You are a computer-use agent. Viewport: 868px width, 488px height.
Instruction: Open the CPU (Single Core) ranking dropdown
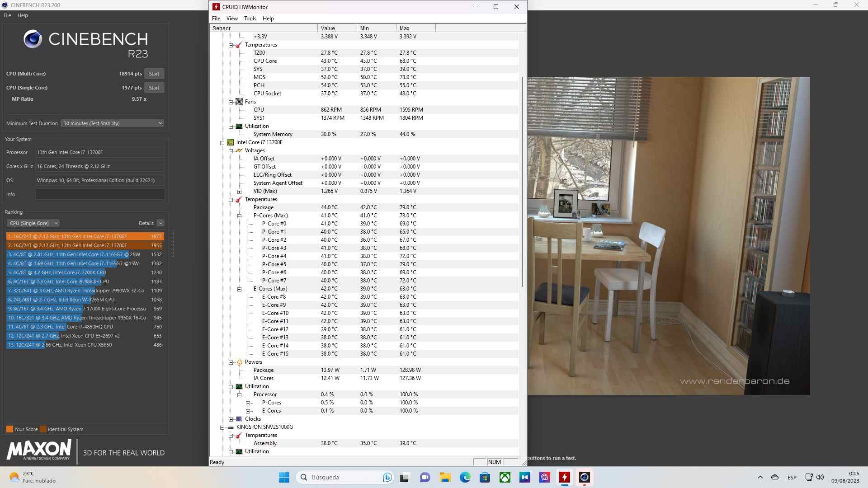33,223
